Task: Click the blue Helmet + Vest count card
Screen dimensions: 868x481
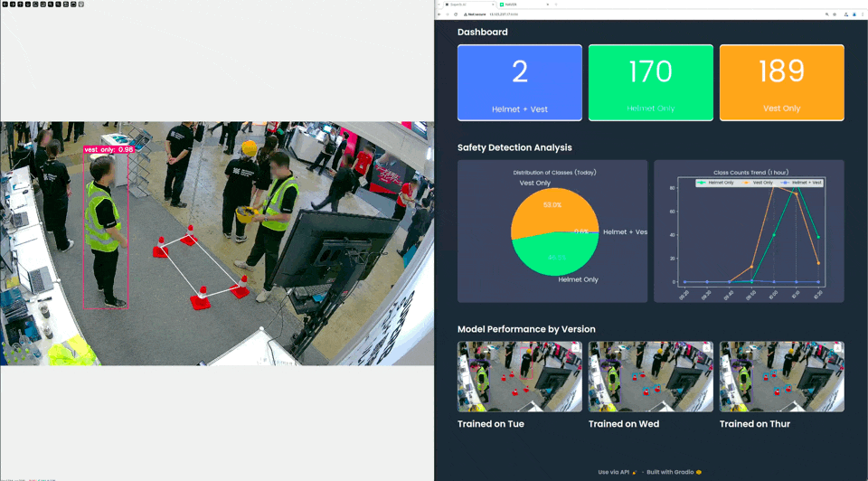Action: point(520,82)
